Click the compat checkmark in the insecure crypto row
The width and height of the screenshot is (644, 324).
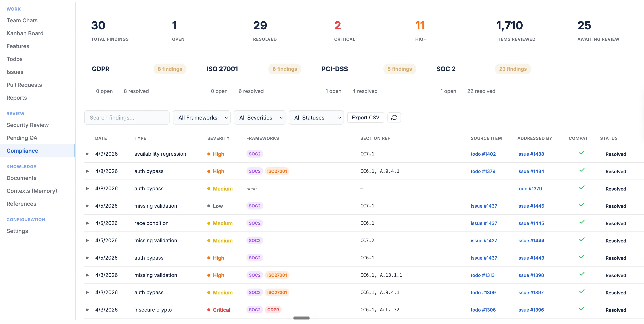point(582,309)
